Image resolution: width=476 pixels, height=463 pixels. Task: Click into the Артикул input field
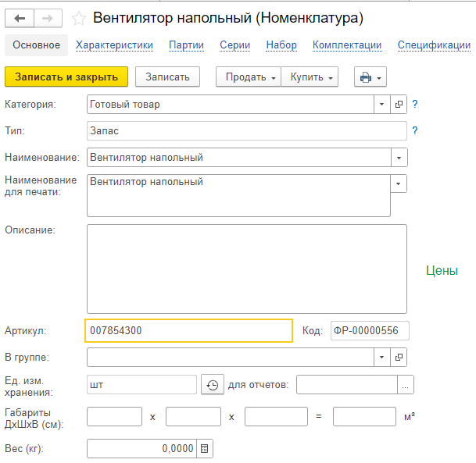coord(188,330)
